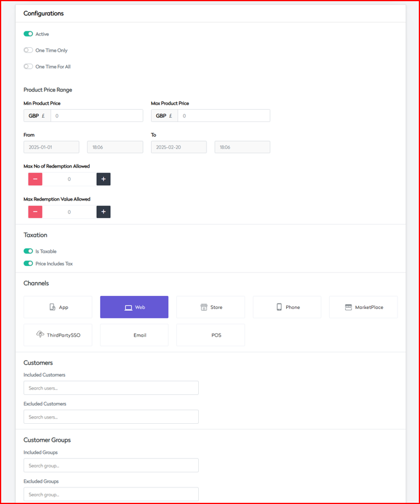Image resolution: width=420 pixels, height=504 pixels.
Task: Choose the Store channel option
Action: click(211, 307)
